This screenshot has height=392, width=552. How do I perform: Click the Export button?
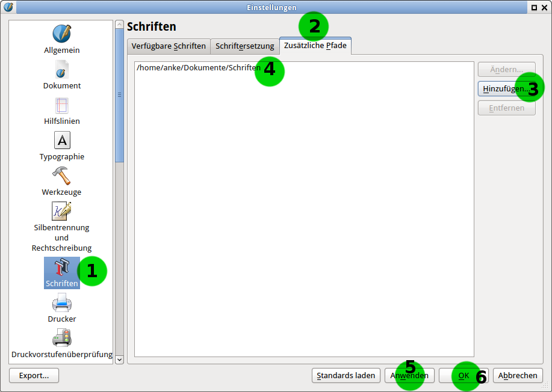34,375
